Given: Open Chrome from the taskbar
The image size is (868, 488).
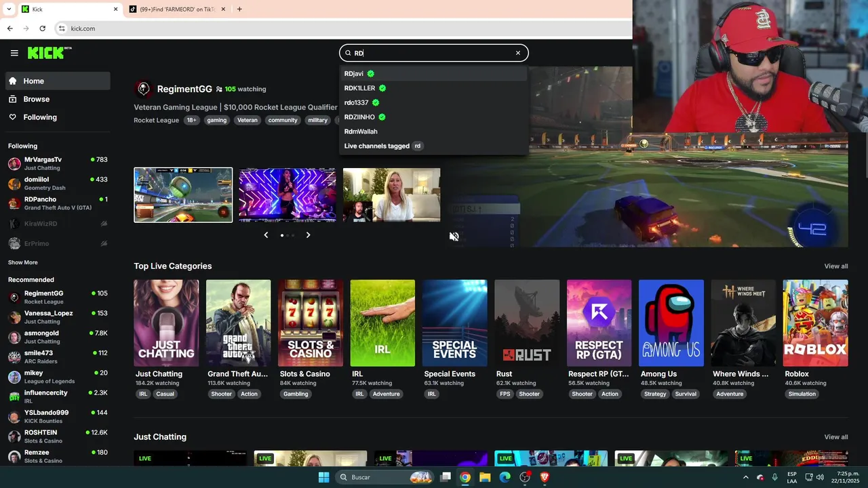Looking at the screenshot, I should click(465, 477).
